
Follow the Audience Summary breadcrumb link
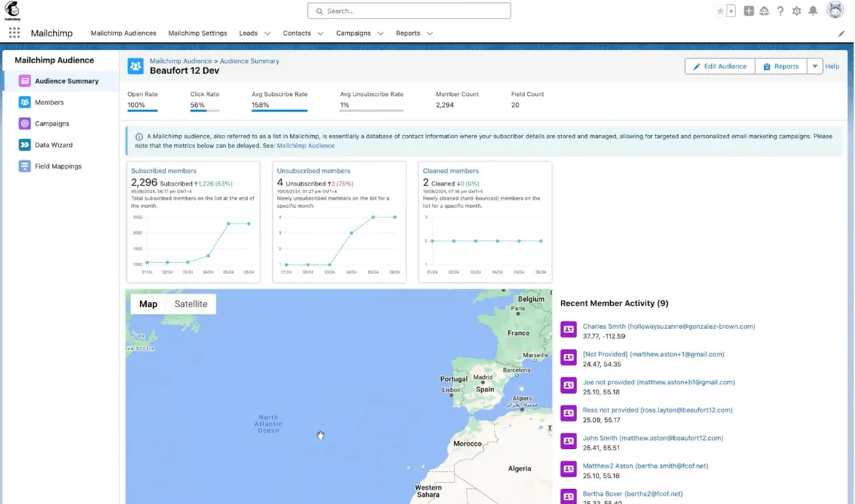pos(249,61)
